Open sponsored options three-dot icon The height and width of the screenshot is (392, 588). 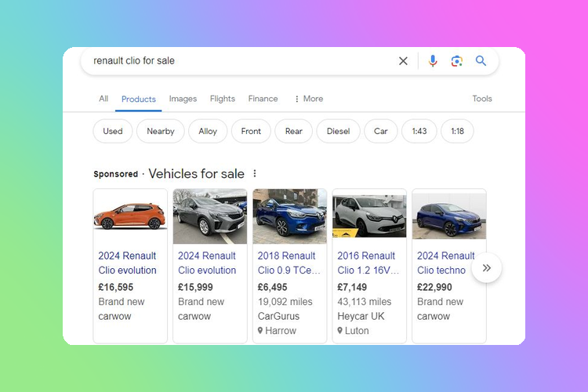[x=255, y=173]
